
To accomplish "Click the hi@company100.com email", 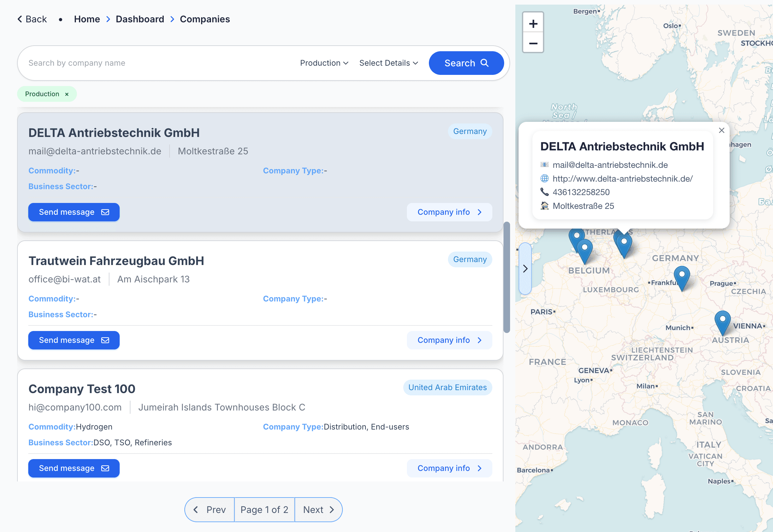I will coord(75,407).
